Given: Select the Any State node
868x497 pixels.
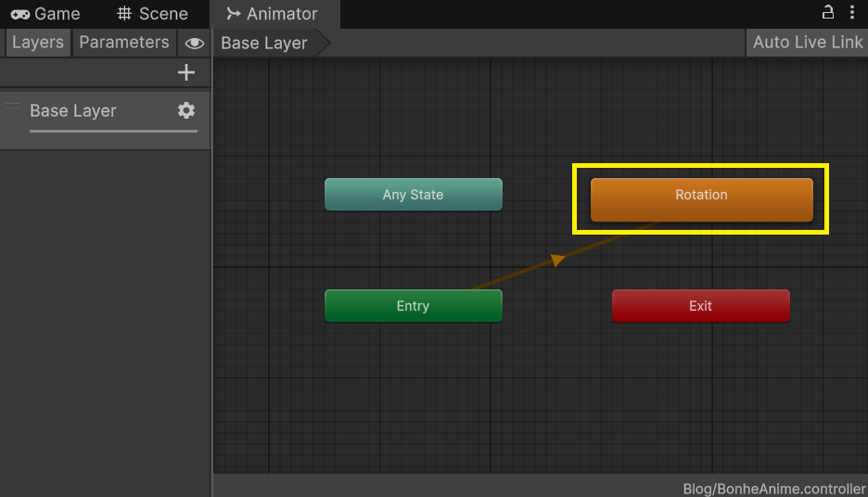Looking at the screenshot, I should (x=413, y=195).
